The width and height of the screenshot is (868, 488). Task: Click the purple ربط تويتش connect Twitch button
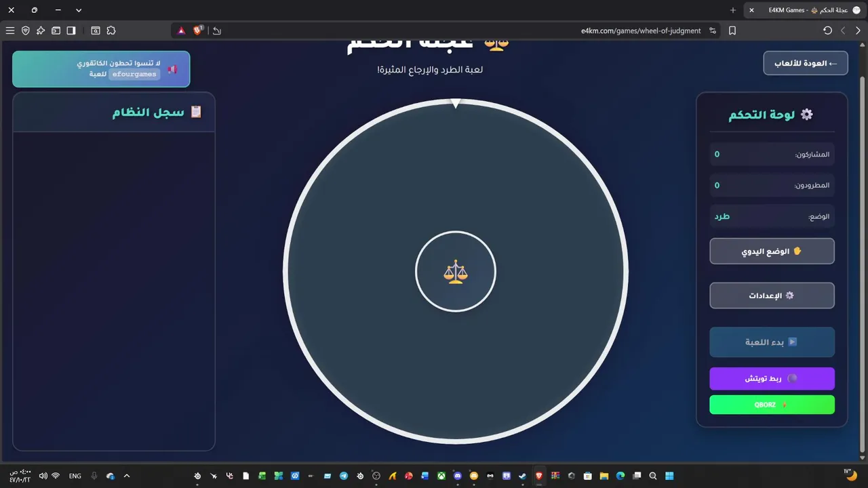click(772, 378)
